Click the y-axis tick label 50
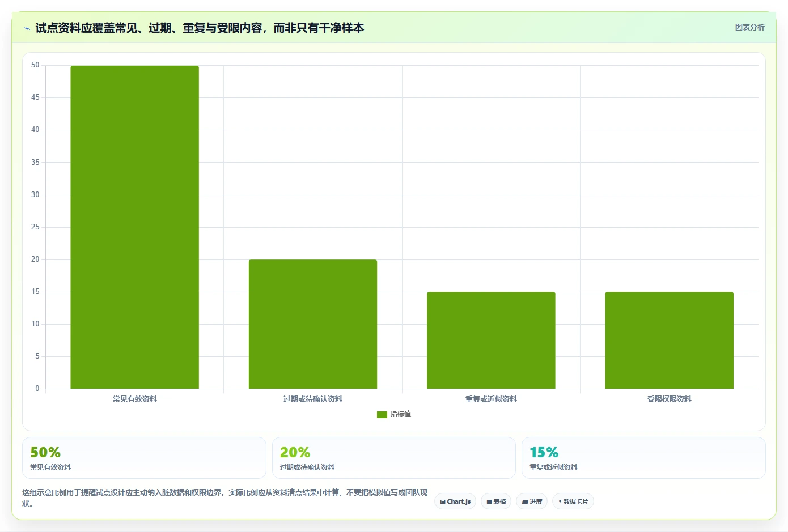This screenshot has height=532, width=788. pyautogui.click(x=35, y=65)
